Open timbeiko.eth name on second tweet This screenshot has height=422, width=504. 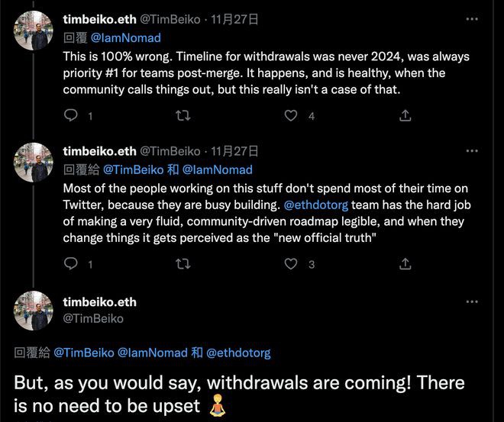point(99,151)
